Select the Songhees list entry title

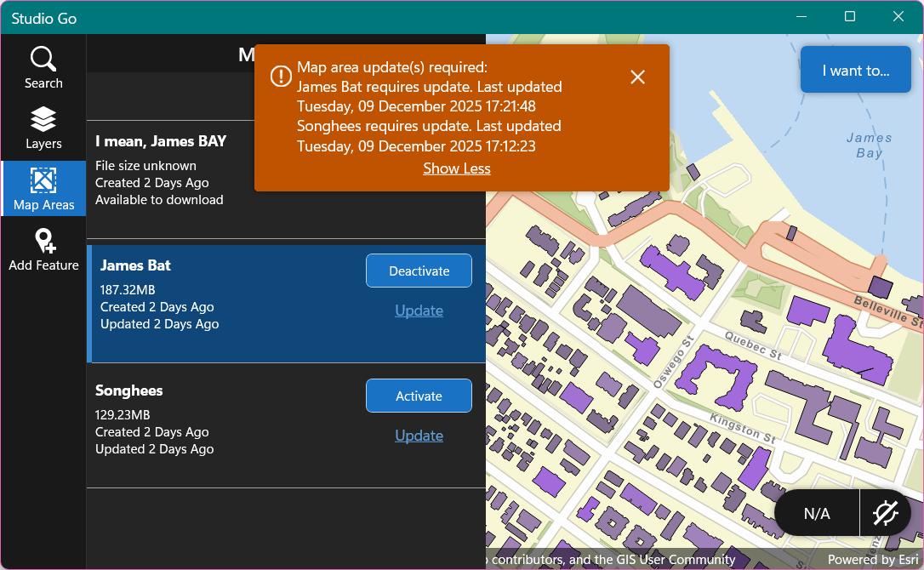(129, 390)
